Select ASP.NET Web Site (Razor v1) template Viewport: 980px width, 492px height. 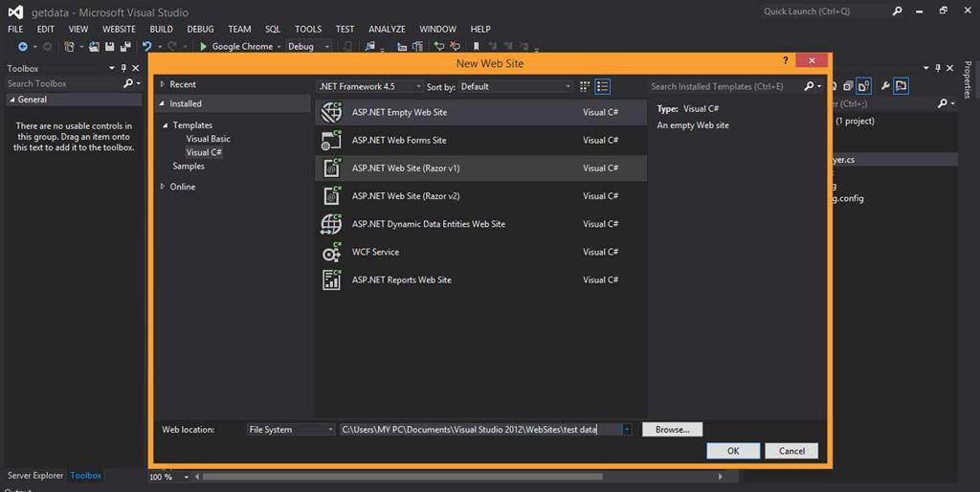480,168
